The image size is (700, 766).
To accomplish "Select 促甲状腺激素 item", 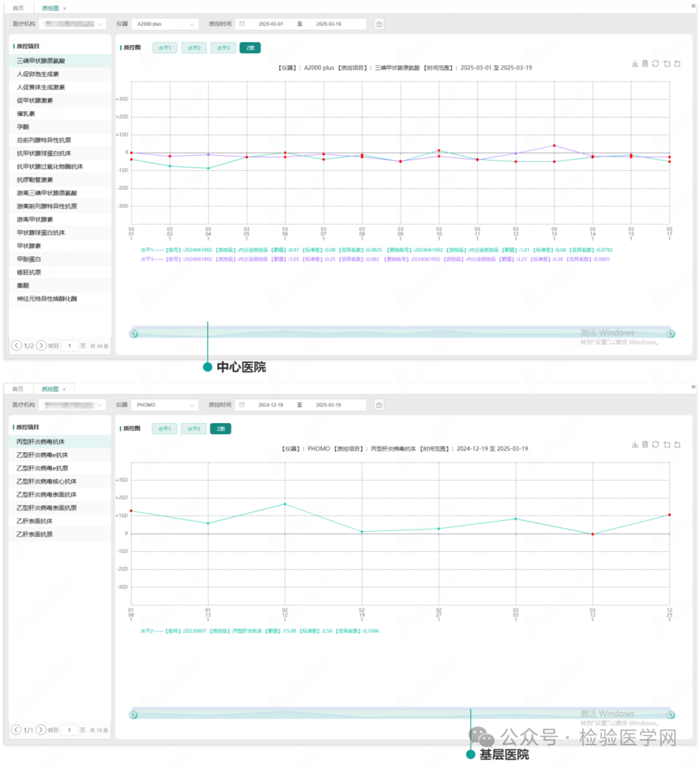I will click(60, 100).
